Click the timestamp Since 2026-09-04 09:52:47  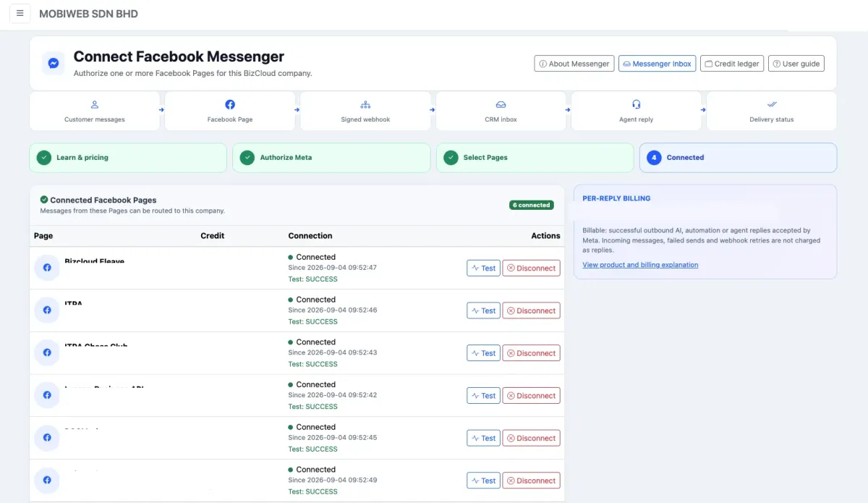tap(333, 268)
